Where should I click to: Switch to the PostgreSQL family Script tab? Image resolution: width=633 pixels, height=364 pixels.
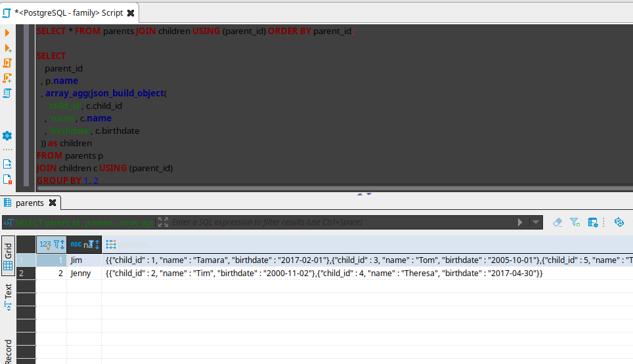pyautogui.click(x=69, y=13)
